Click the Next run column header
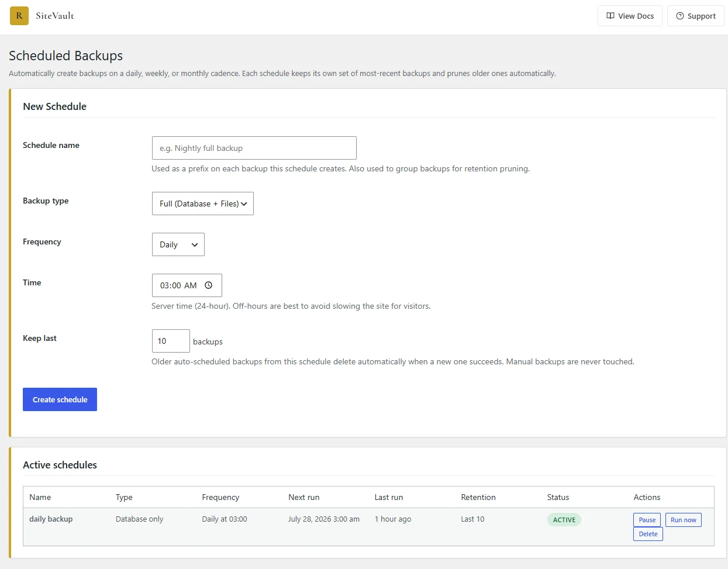This screenshot has width=728, height=569. (304, 497)
